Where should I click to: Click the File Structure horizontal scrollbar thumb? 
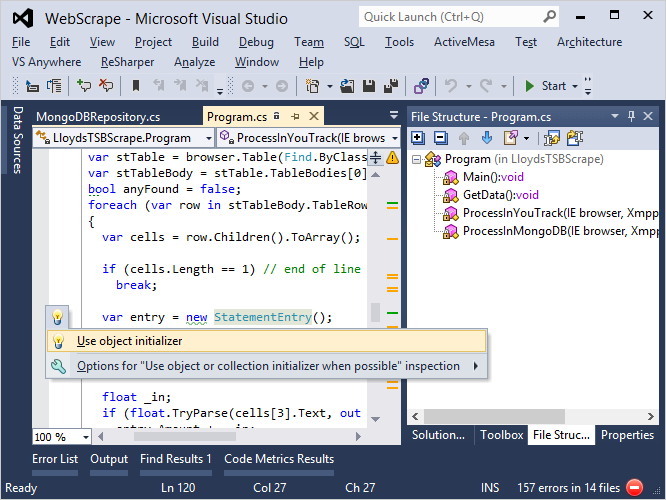click(x=494, y=416)
